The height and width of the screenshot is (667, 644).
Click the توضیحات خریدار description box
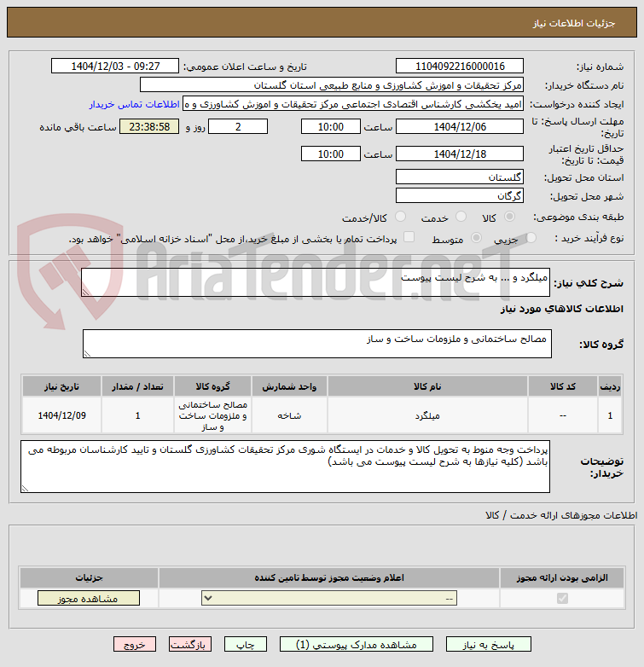(x=285, y=467)
